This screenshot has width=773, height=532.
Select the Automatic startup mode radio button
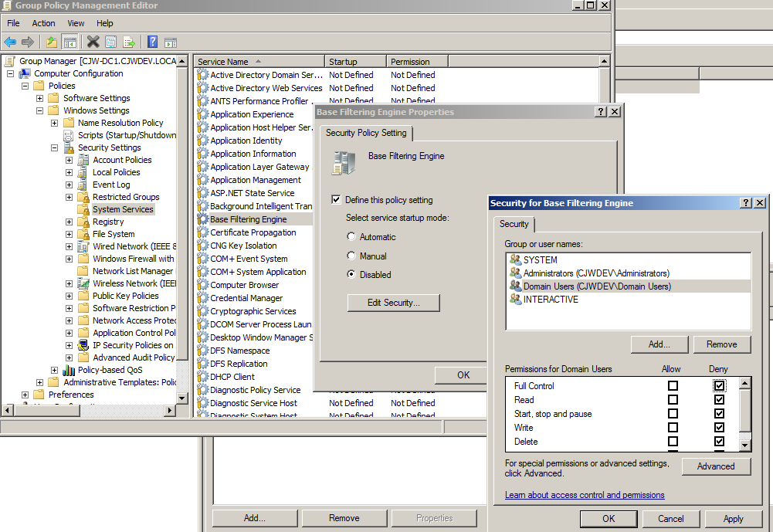(x=353, y=236)
